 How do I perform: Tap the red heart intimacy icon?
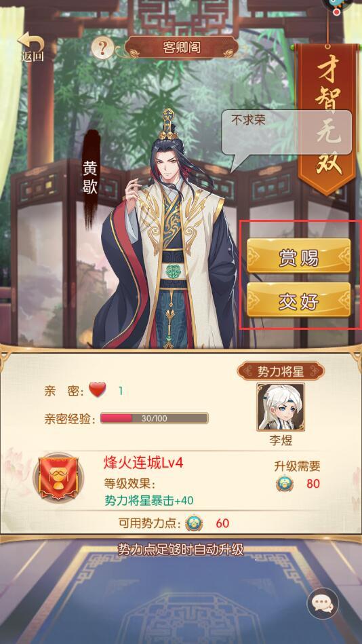click(x=97, y=390)
